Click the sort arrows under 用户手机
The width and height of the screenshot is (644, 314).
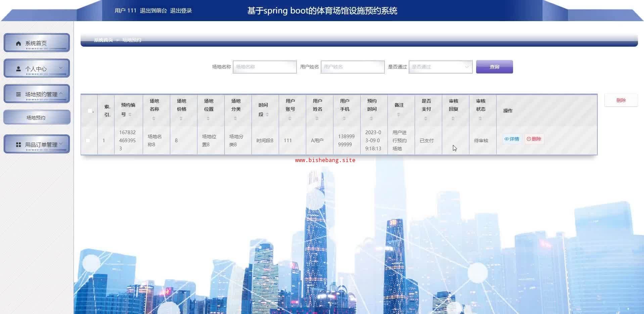pyautogui.click(x=344, y=118)
